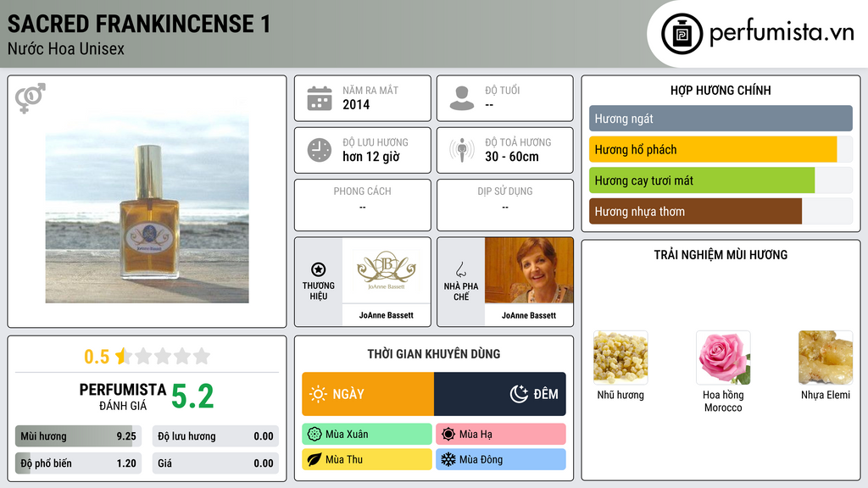Click the sillage icon for Độ toả hương
This screenshot has width=868, height=488.
tap(462, 150)
